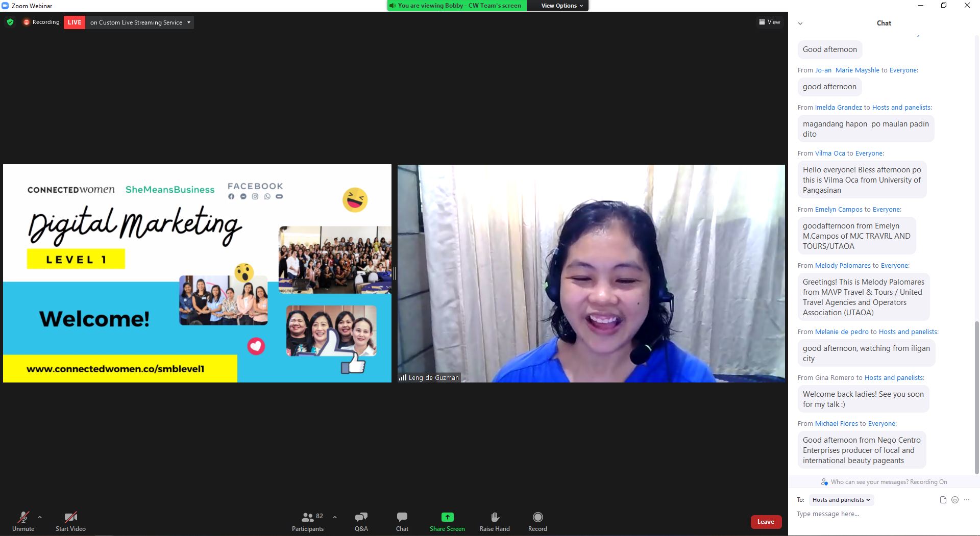Click sender name 'Emelyn Campos'
The width and height of the screenshot is (980, 536).
839,210
